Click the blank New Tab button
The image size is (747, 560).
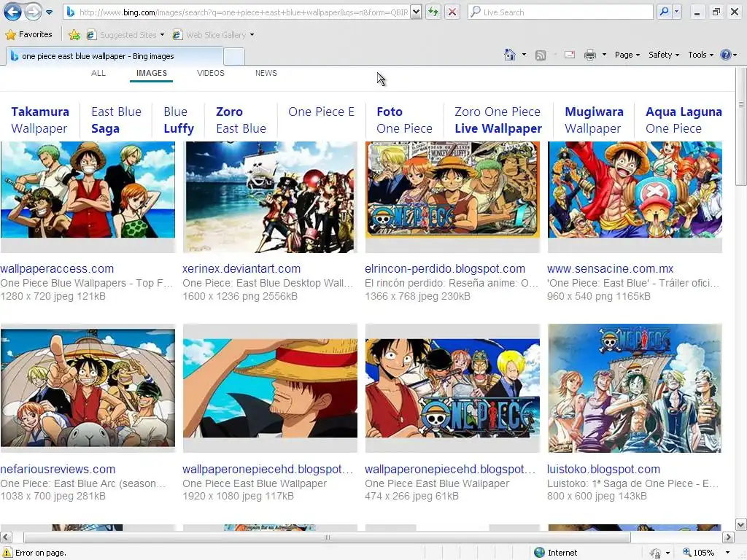coord(234,56)
